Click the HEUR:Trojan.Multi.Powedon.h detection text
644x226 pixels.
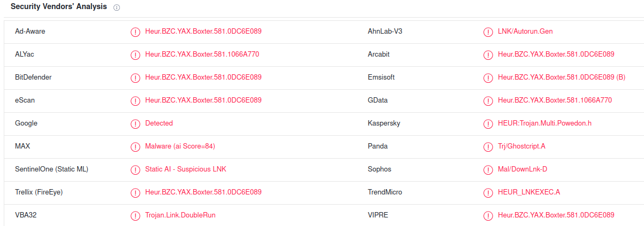coord(544,123)
